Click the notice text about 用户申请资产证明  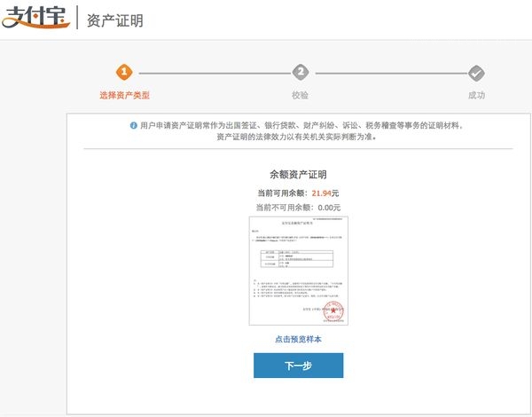(x=301, y=126)
